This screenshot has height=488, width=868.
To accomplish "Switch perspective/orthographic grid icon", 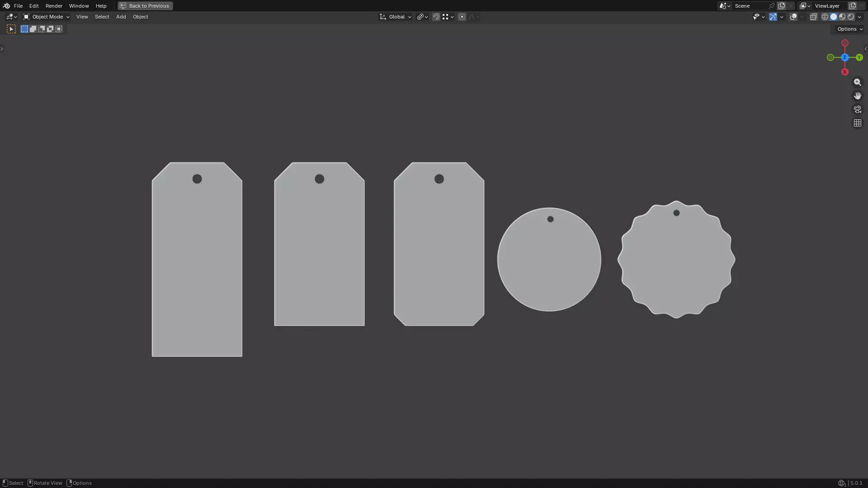I will coord(858,123).
